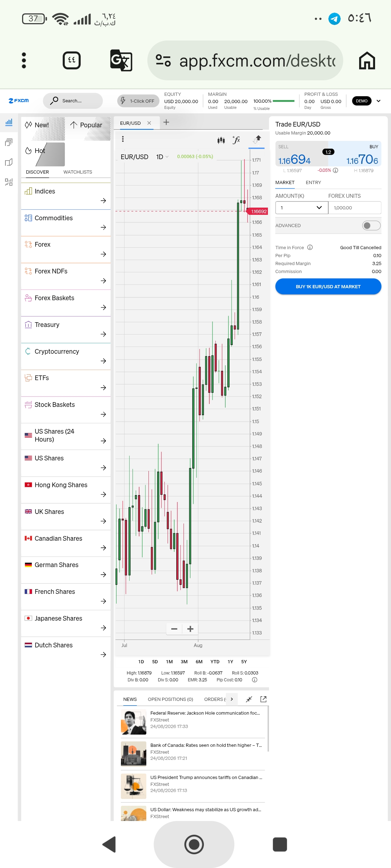Switch to DISCOVER tab
Image resolution: width=391 pixels, height=868 pixels.
pos(37,172)
